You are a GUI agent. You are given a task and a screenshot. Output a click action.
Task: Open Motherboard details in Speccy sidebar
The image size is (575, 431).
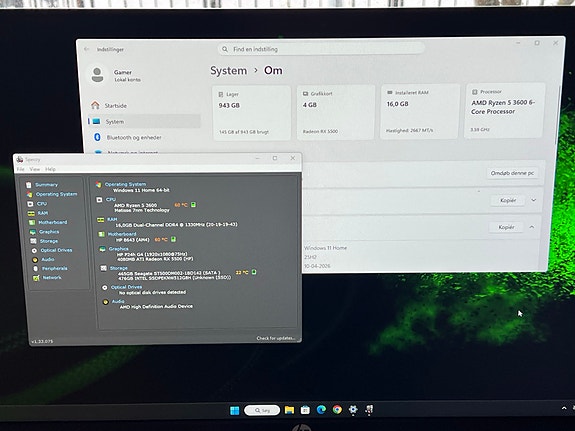52,222
